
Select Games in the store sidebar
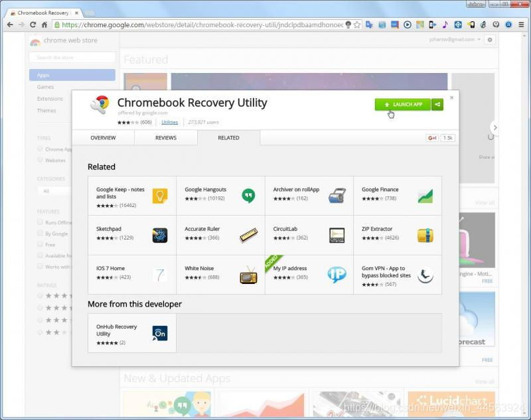pos(45,87)
